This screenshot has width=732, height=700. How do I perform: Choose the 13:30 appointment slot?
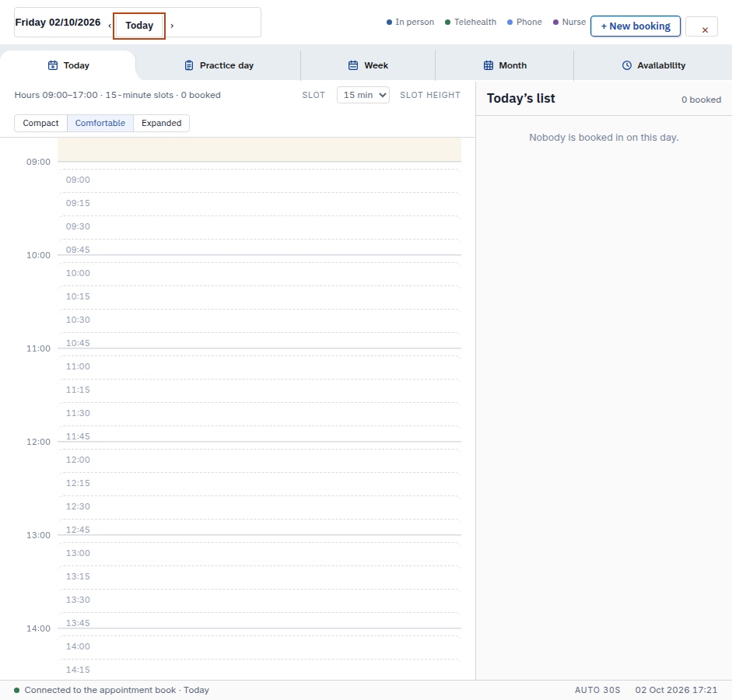[260, 600]
